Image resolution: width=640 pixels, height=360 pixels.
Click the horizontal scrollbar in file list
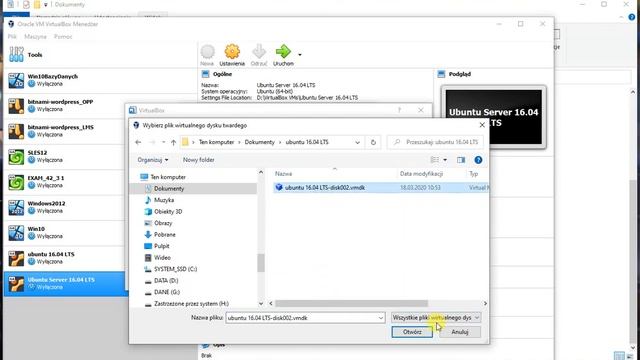pyautogui.click(x=351, y=303)
